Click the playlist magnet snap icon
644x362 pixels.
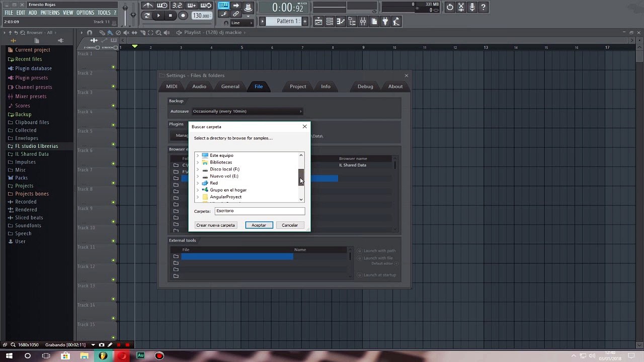(90, 33)
